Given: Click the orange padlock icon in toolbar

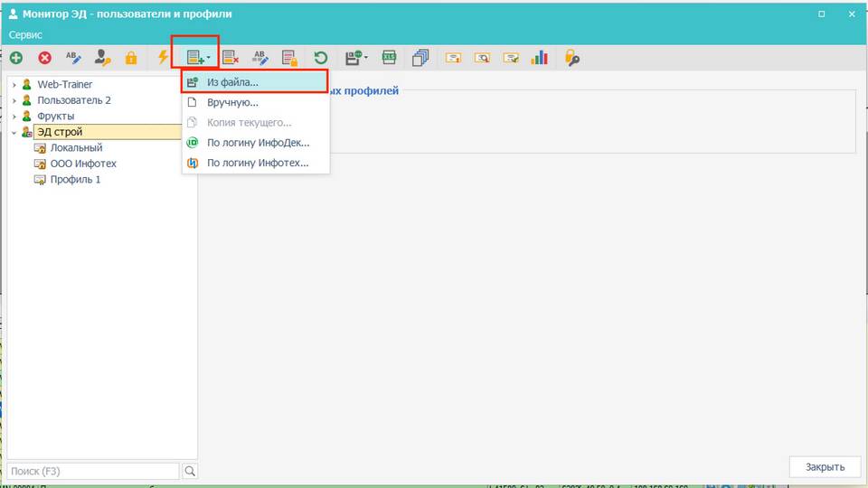Looking at the screenshot, I should 131,58.
